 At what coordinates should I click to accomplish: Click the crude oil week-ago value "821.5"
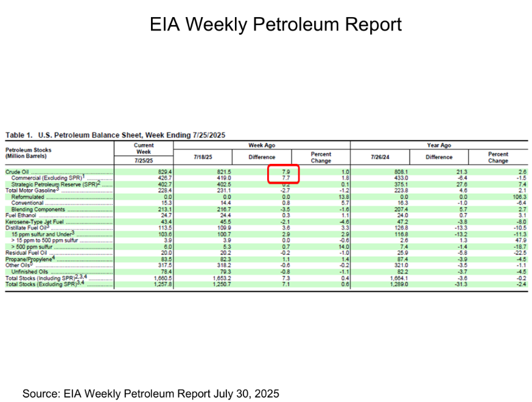coord(224,172)
